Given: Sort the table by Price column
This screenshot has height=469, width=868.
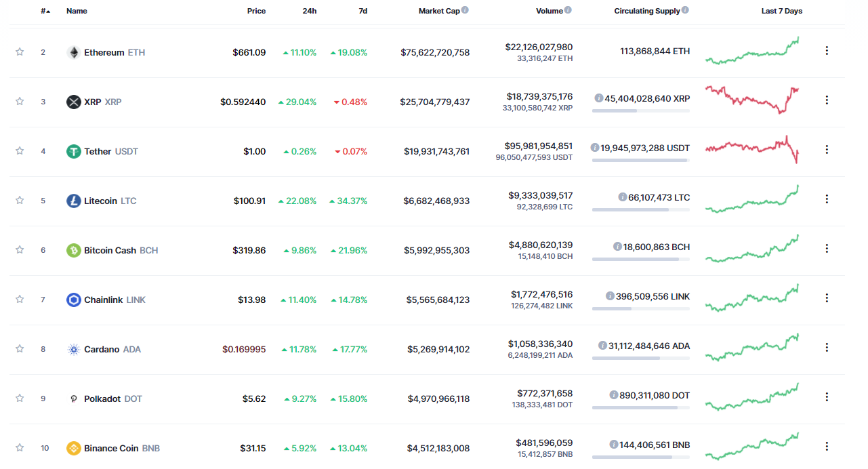Looking at the screenshot, I should coord(256,11).
